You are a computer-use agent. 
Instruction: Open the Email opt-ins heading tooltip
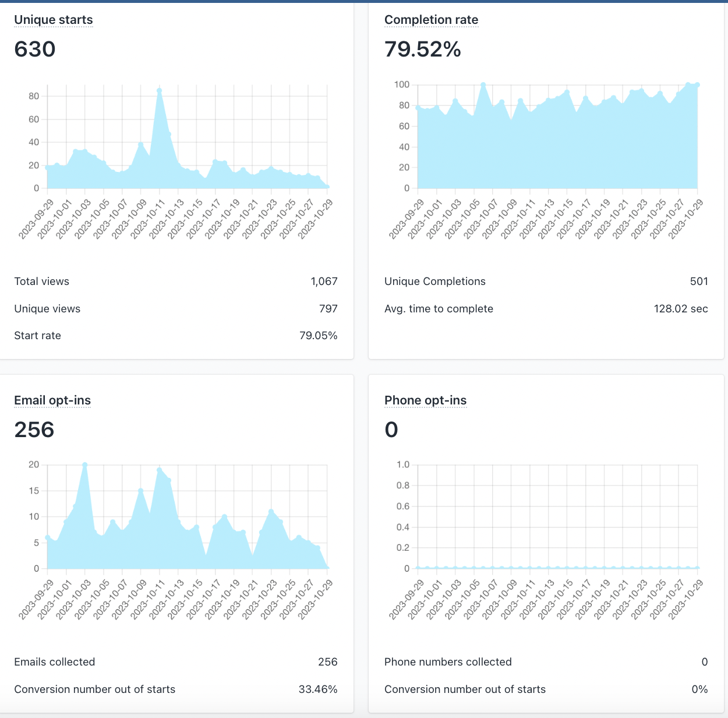[52, 400]
